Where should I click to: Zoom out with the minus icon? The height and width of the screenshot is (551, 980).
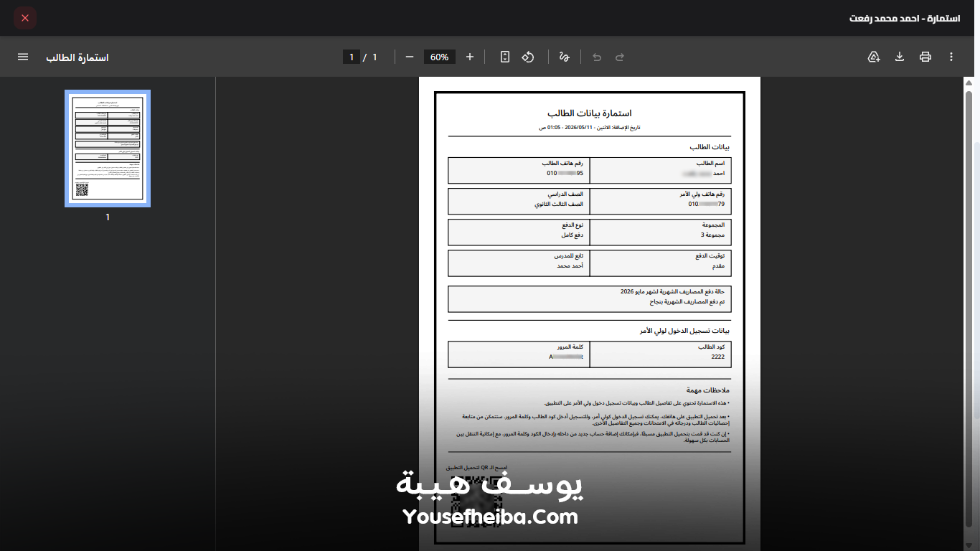pyautogui.click(x=410, y=57)
